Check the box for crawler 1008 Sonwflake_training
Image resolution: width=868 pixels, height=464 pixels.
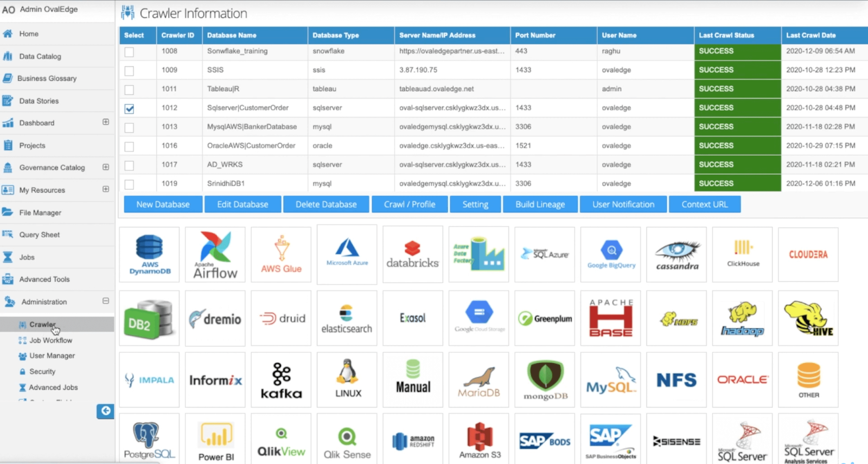(129, 52)
